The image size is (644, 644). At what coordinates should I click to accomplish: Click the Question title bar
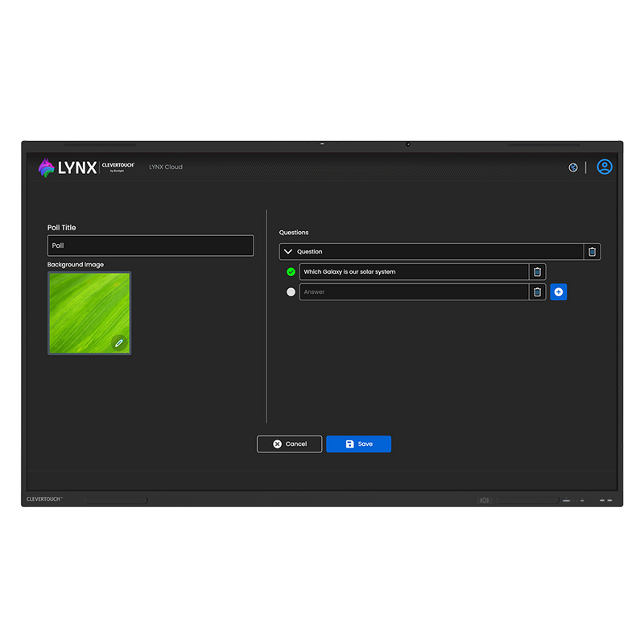click(435, 252)
